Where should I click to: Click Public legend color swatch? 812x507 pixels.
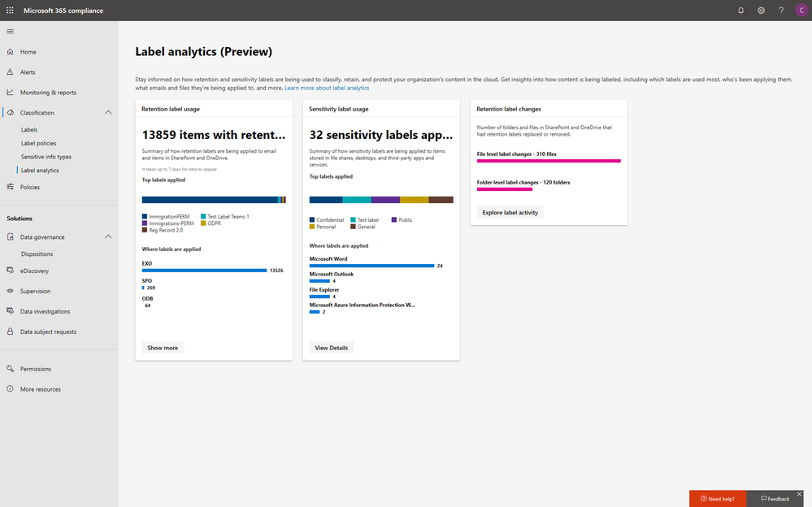394,219
